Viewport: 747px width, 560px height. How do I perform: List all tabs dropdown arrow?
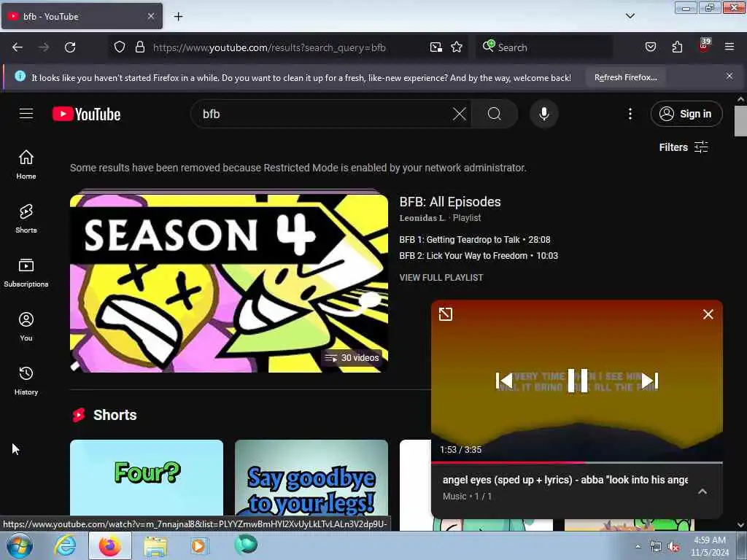[x=630, y=16]
